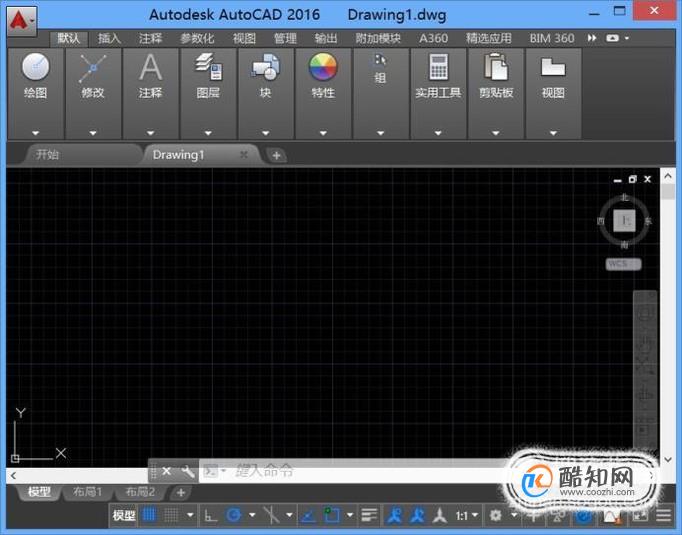Screen dimensions: 682x535
Task: Expand the 图层 panel dropdown arrow
Action: tap(208, 133)
